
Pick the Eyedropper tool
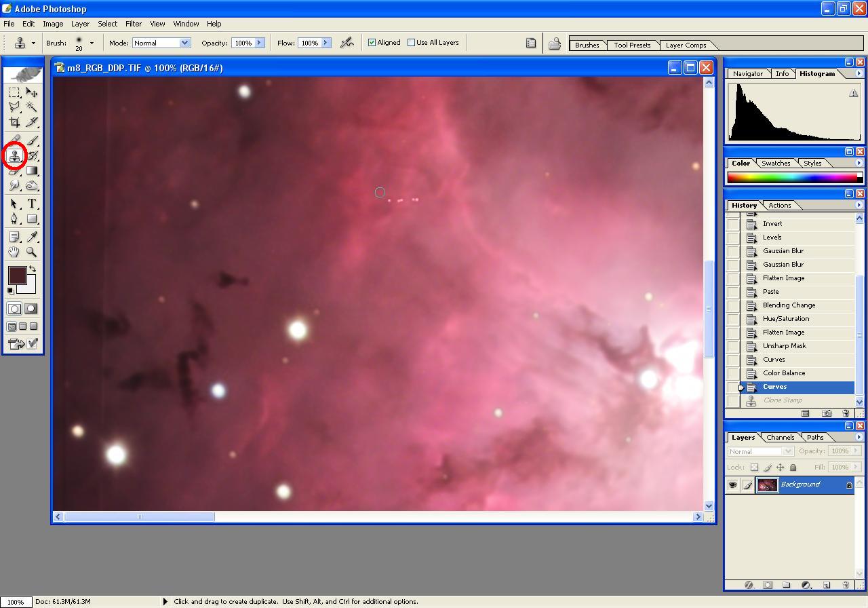[x=32, y=237]
